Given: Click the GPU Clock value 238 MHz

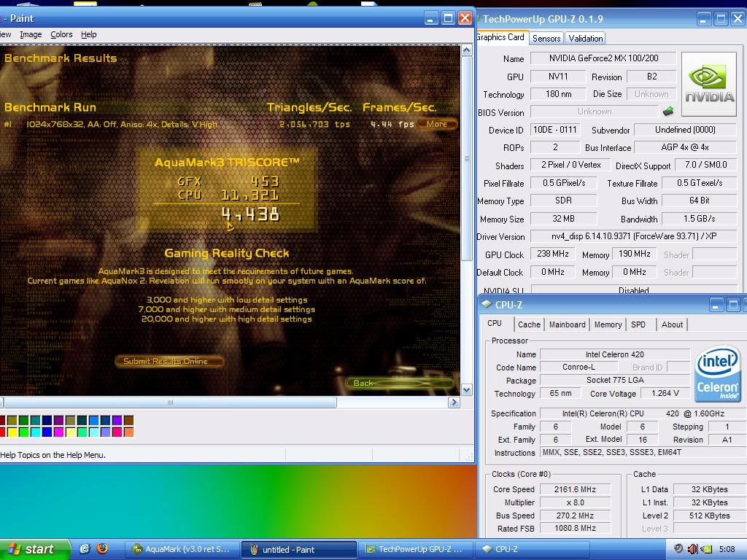Looking at the screenshot, I should click(x=553, y=254).
